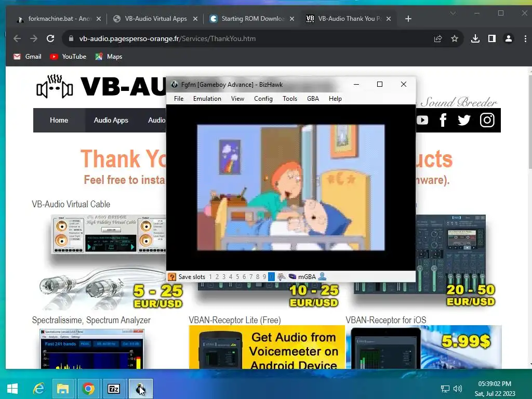Select save slot 8 in BizHawk
Viewport: 532px width, 399px height.
coord(258,277)
